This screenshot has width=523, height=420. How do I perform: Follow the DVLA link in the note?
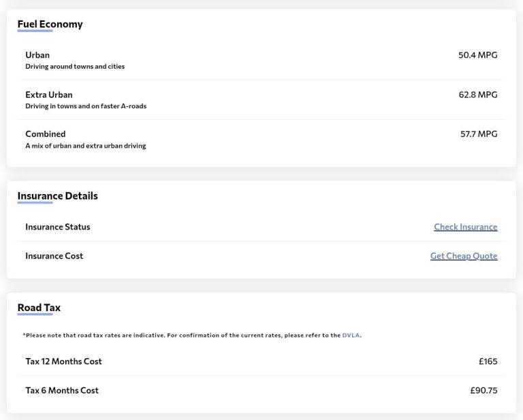pyautogui.click(x=351, y=336)
